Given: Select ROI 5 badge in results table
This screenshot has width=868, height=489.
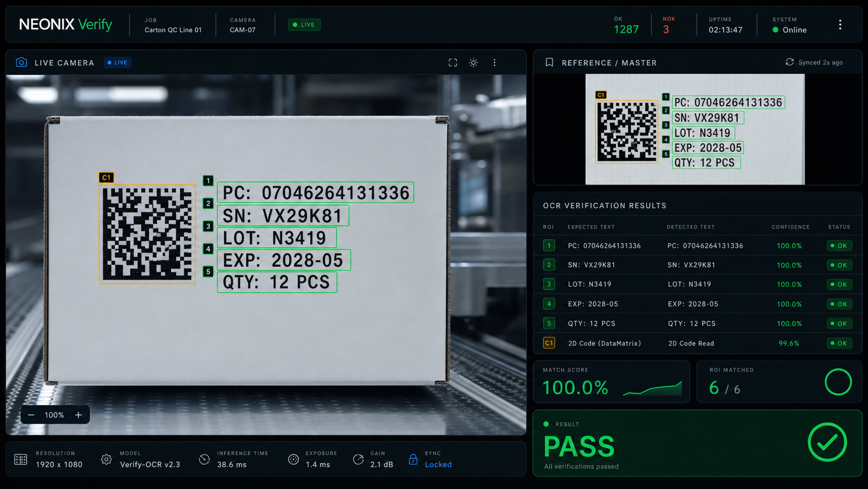Looking at the screenshot, I should (549, 323).
